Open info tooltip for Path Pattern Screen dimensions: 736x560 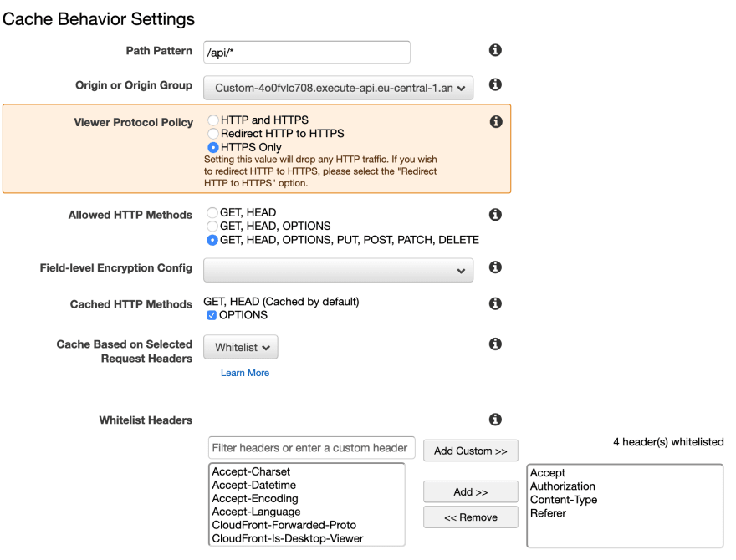495,50
